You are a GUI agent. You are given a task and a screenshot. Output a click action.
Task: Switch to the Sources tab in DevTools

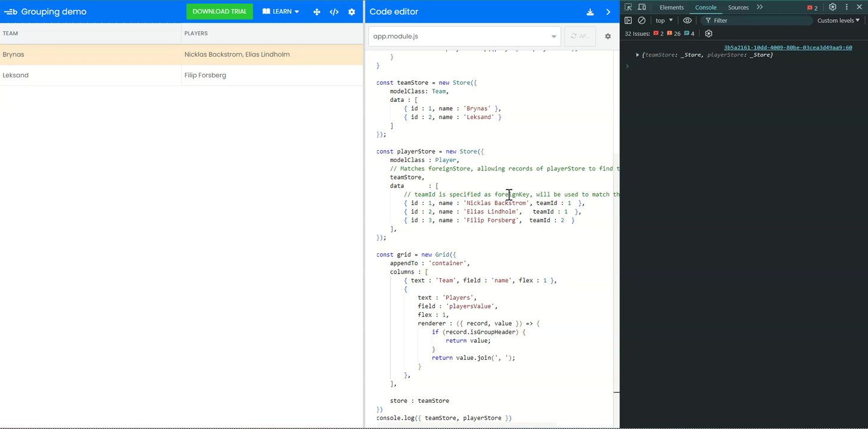(738, 7)
